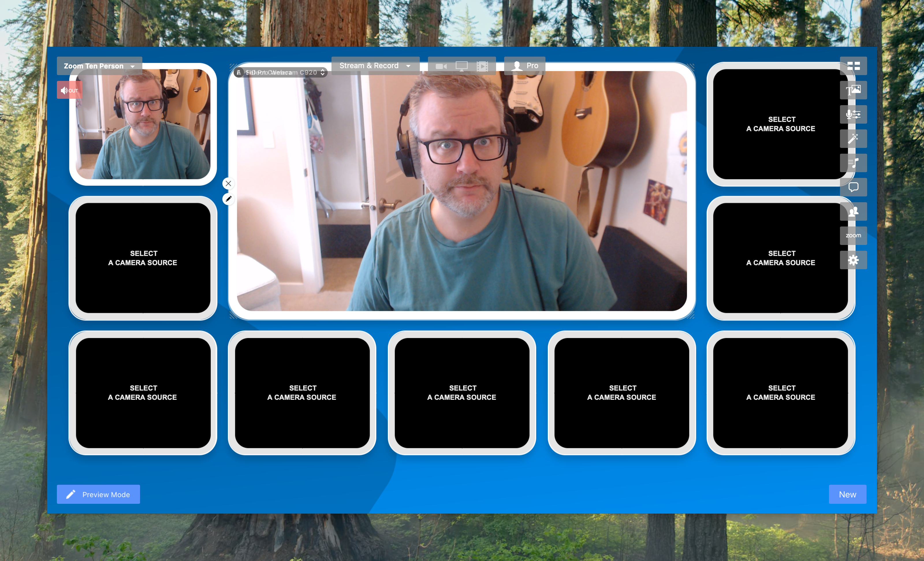Click the fullscreen/video display tab icon
924x561 pixels.
(x=461, y=66)
